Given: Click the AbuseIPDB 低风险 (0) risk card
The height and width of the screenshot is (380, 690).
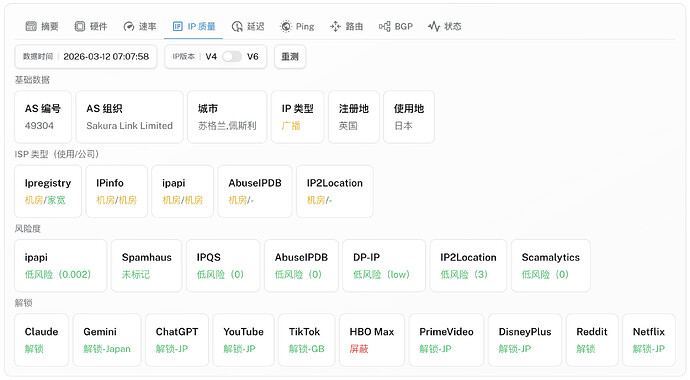Looking at the screenshot, I should (301, 266).
